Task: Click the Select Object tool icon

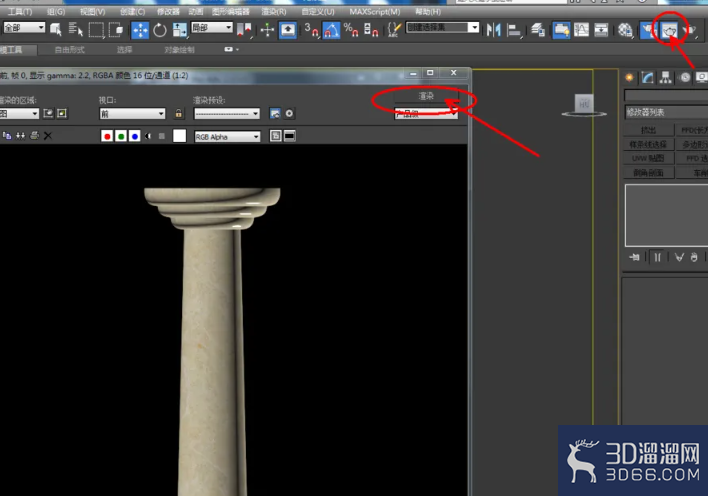Action: click(56, 30)
